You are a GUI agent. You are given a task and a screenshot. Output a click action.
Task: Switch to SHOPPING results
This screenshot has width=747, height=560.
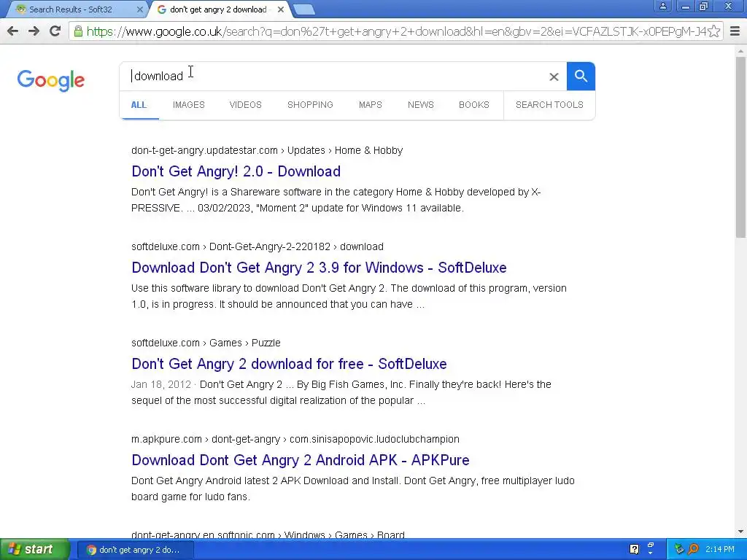310,105
